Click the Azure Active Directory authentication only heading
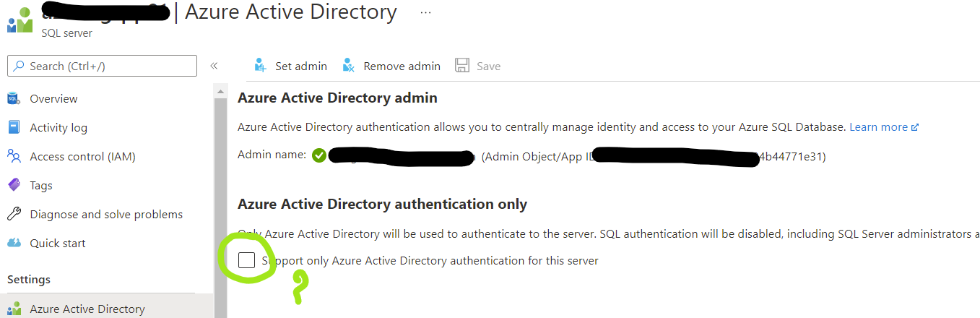The image size is (980, 318). (x=382, y=204)
